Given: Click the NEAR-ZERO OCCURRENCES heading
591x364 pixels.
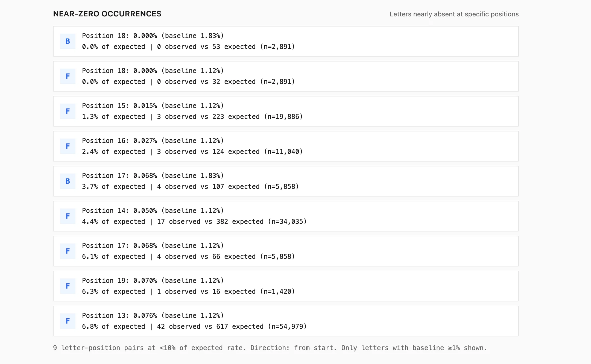Looking at the screenshot, I should [x=107, y=14].
